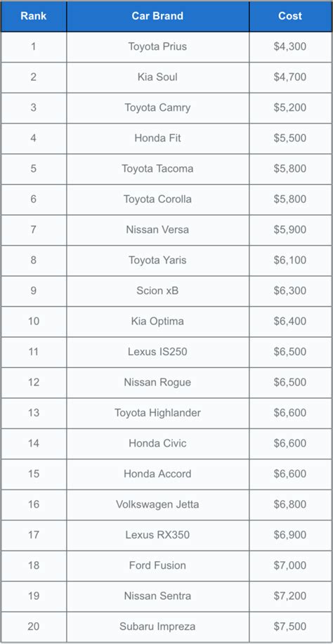
Task: Click the $5,200 cost for Toyota Camry
Action: click(290, 107)
